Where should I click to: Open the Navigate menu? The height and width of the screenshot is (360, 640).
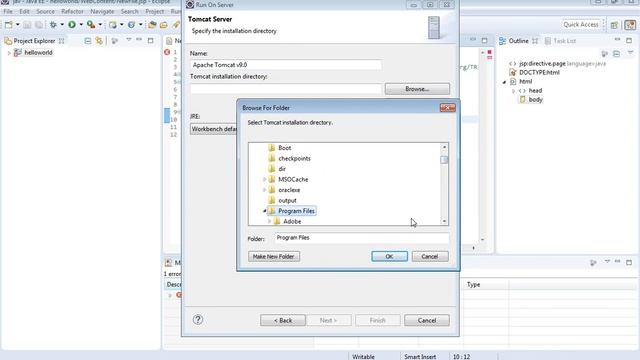click(102, 11)
